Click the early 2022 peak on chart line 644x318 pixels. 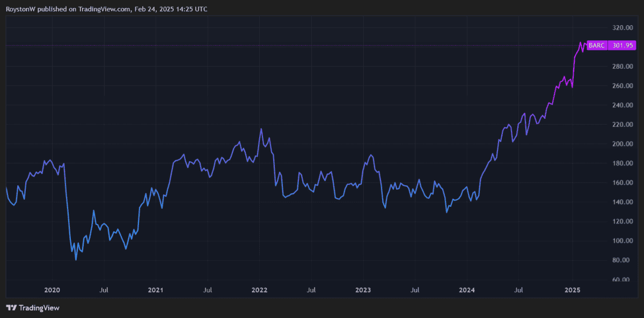[261, 129]
